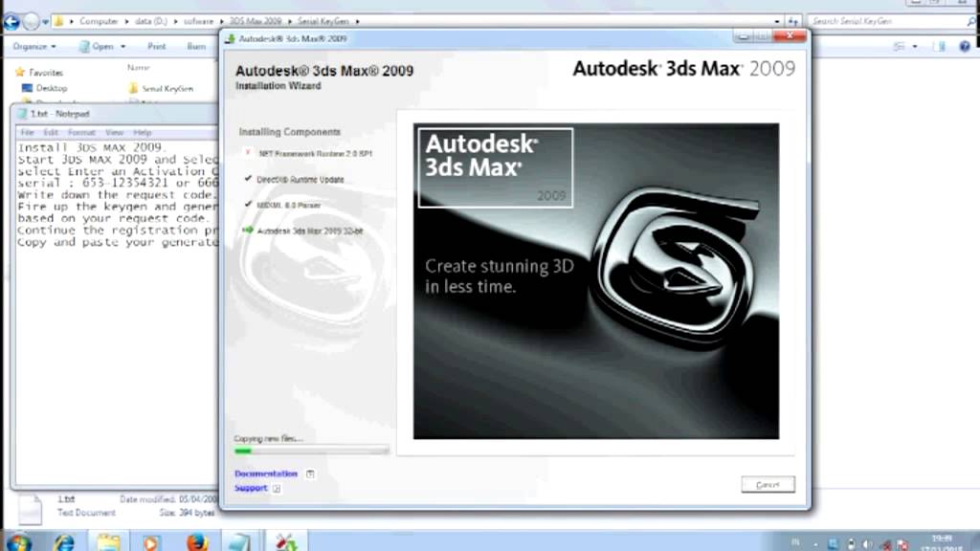This screenshot has height=551, width=980.
Task: Click the folder icon in the address bar
Action: [58, 21]
